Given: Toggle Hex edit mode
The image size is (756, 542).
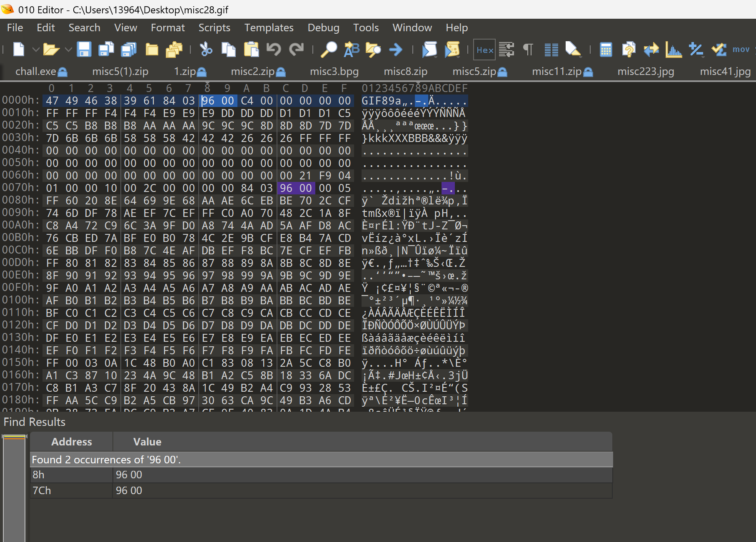Looking at the screenshot, I should [x=484, y=50].
